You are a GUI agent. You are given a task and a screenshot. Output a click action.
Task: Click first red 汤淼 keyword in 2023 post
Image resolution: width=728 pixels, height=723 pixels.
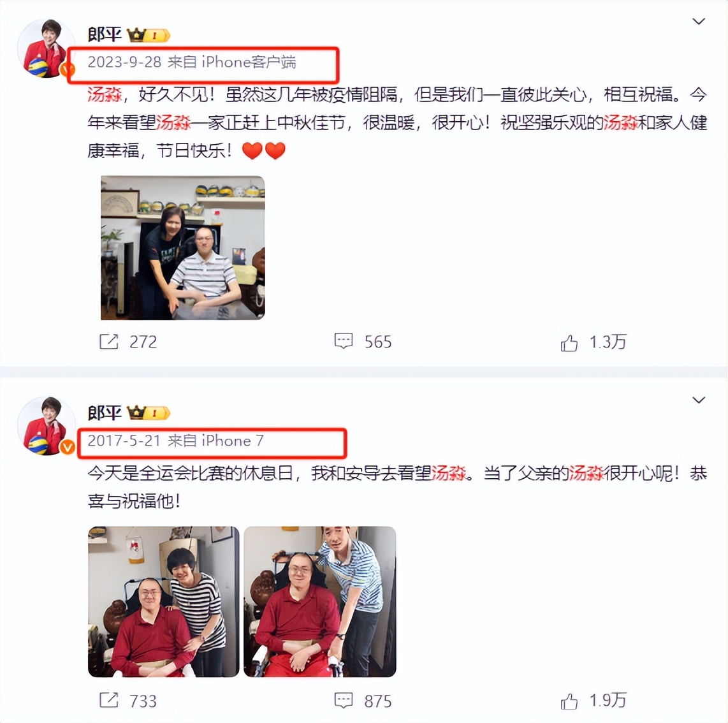(105, 95)
